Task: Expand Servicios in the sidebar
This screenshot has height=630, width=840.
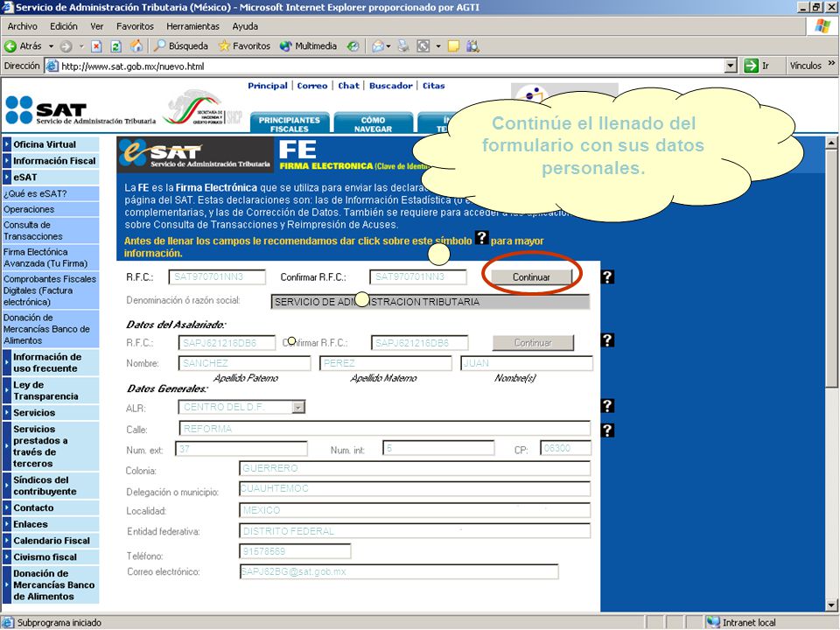Action: [x=6, y=412]
